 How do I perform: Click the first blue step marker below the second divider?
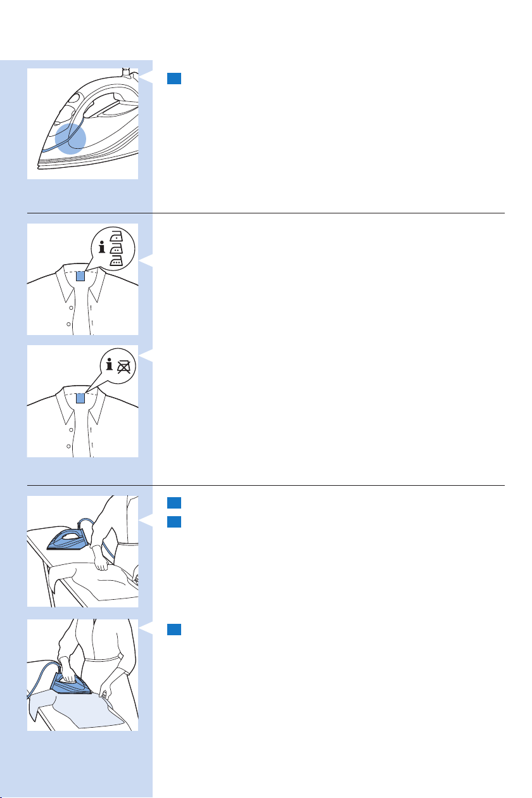175,503
